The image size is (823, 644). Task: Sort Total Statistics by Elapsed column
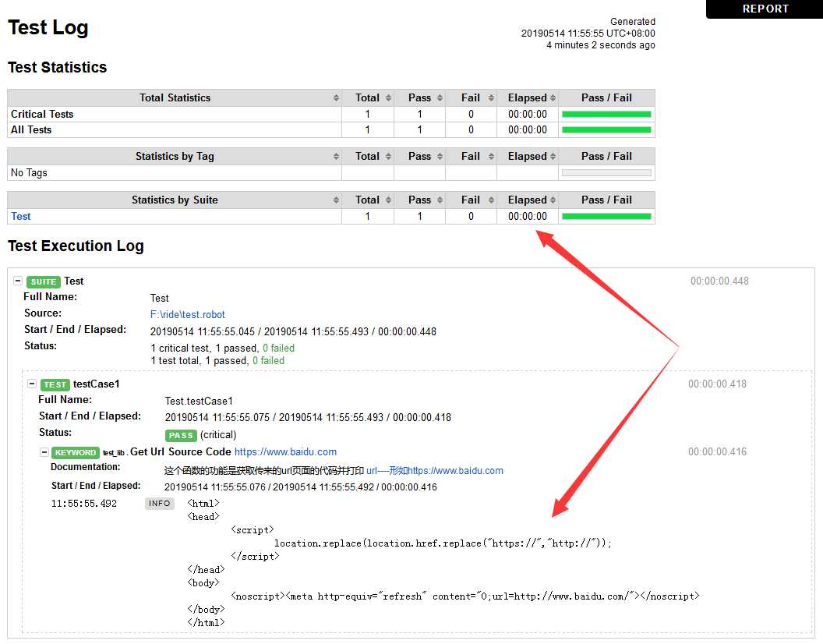point(553,98)
